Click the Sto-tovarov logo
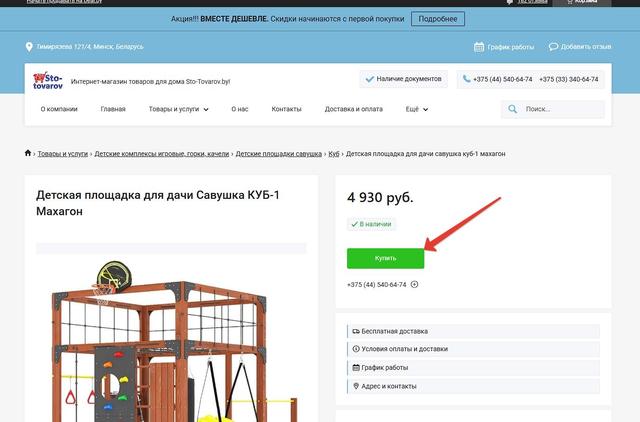 (48, 80)
